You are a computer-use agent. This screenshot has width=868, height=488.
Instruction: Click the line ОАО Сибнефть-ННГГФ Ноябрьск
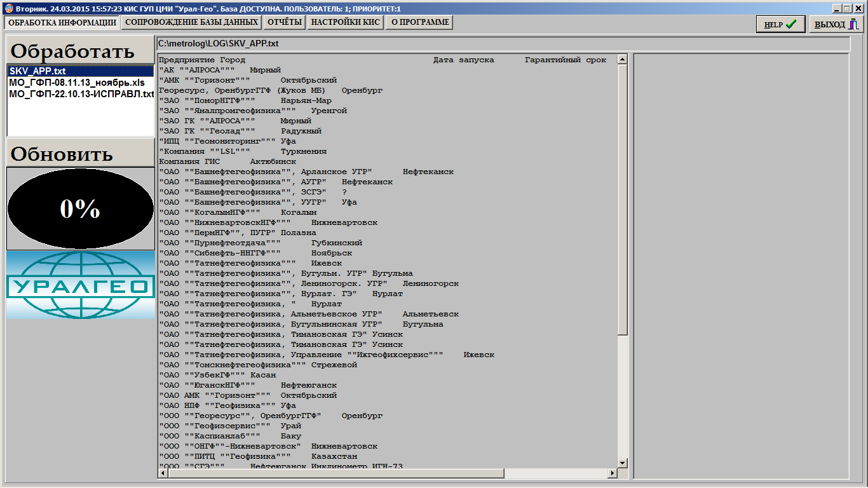coord(255,253)
